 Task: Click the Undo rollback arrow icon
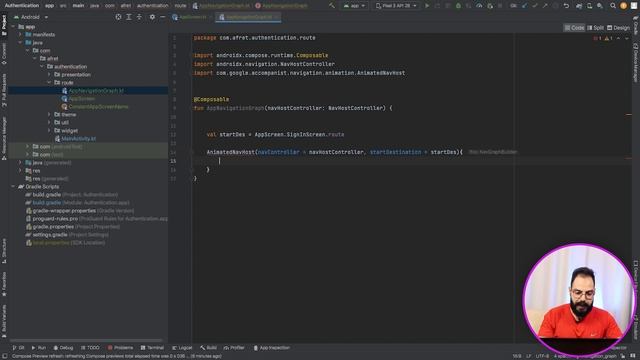[566, 6]
